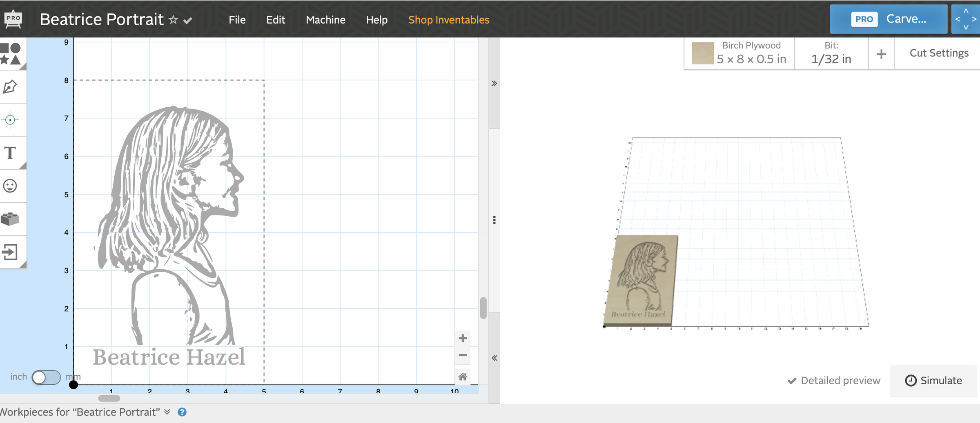
Task: Click the three-dot pane divider handle
Action: 494,220
